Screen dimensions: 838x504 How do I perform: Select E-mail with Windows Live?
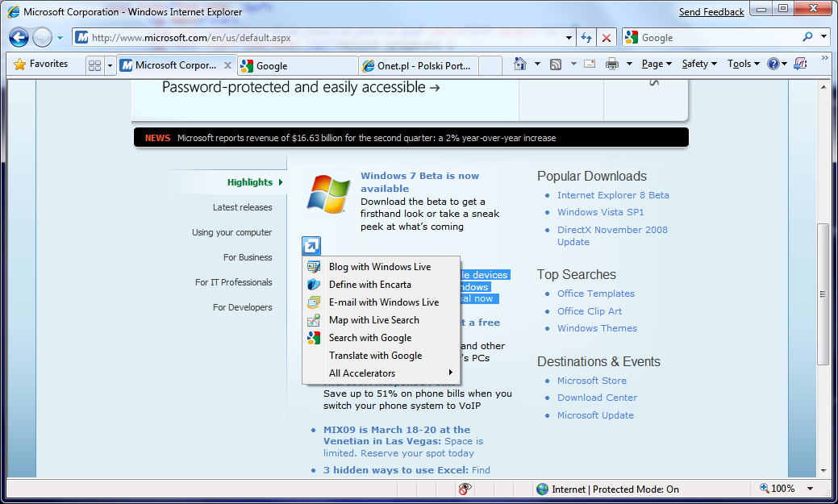(381, 302)
